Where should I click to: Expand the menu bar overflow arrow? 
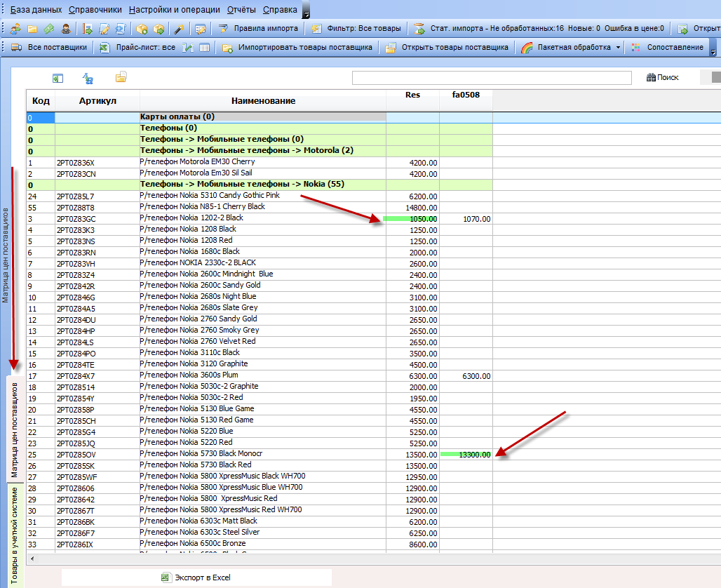pos(306,10)
